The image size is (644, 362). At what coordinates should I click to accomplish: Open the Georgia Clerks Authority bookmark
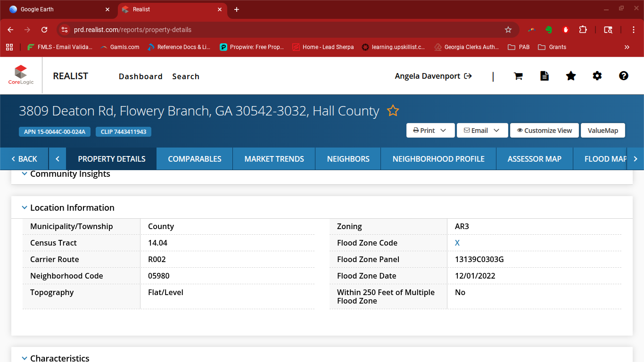(466, 47)
